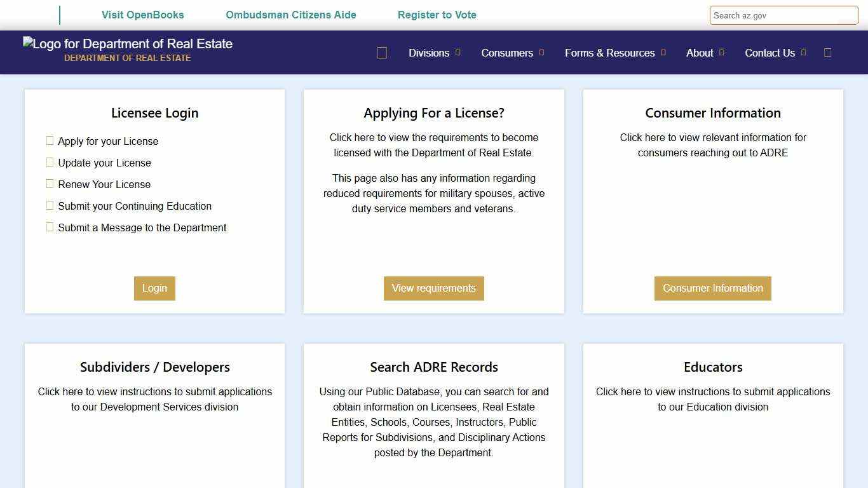Click the search icon right of Contact Us

(827, 53)
